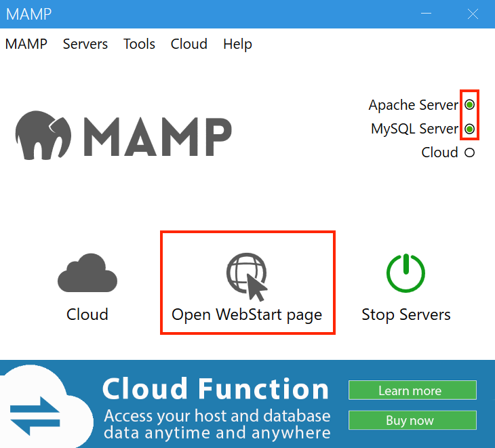Click the Apache Server status indicator
Screen dimensions: 495x448
(x=469, y=104)
